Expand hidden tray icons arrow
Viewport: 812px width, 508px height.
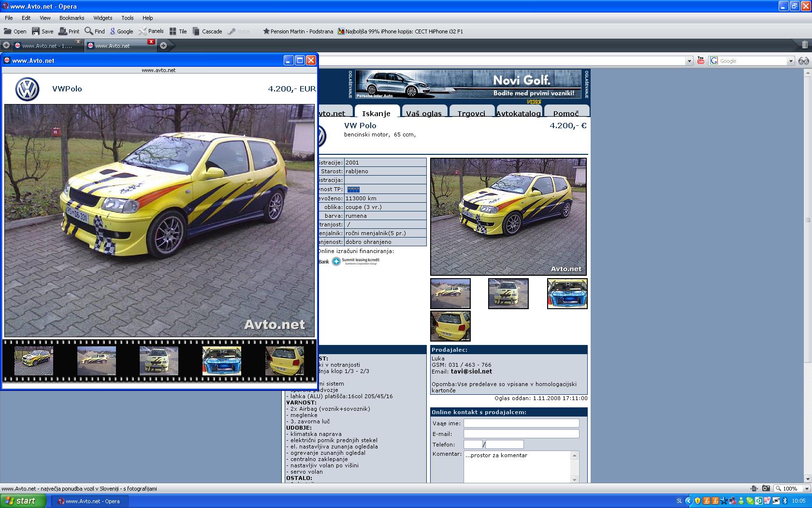(x=689, y=501)
